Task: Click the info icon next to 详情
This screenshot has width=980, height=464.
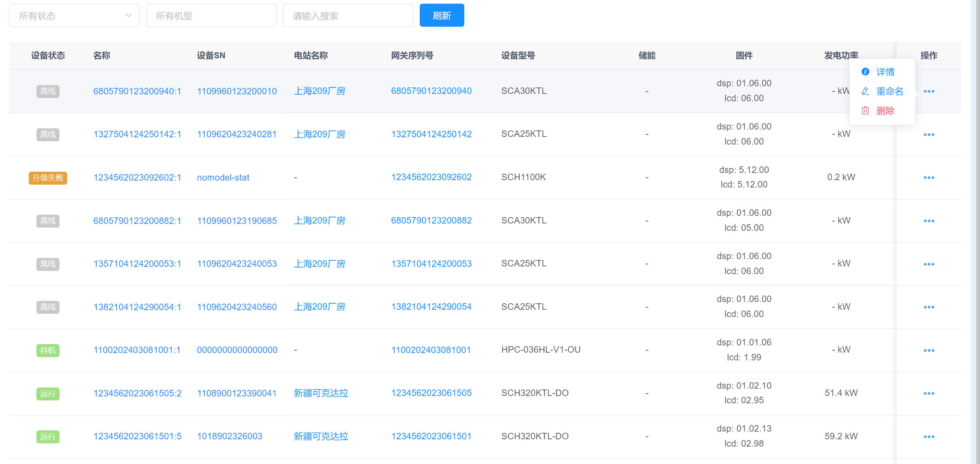Action: pyautogui.click(x=865, y=72)
